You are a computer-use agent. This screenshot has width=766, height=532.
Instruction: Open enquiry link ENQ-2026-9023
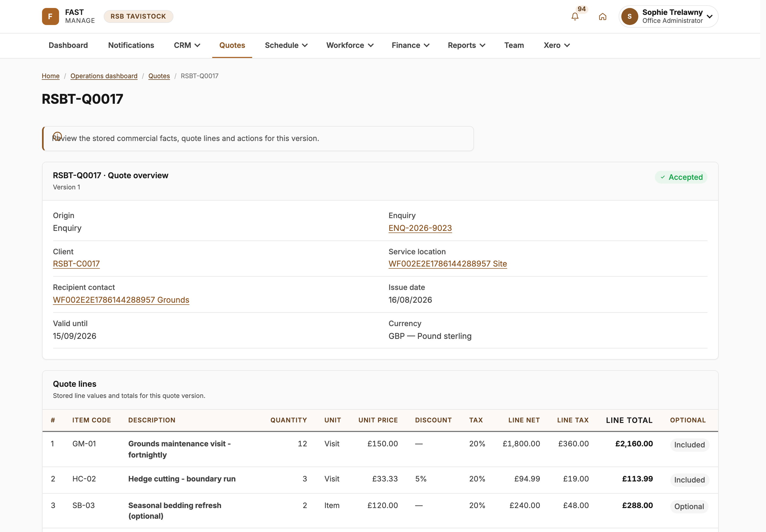point(420,228)
